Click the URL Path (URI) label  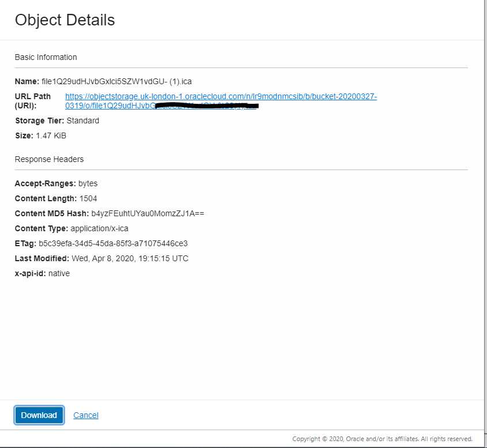pyautogui.click(x=33, y=101)
